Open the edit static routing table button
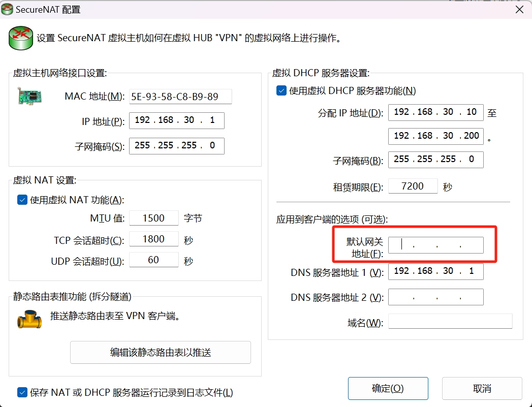 [x=161, y=353]
